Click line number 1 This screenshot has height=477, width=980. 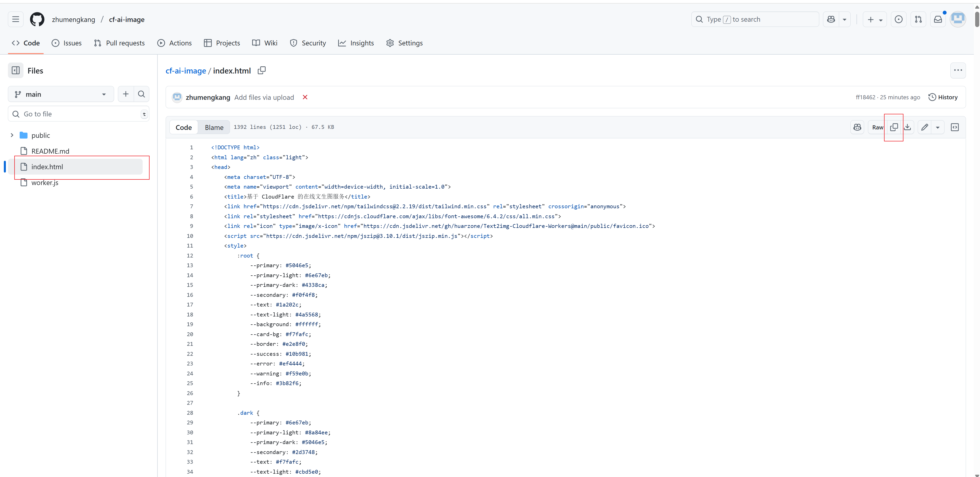click(191, 147)
